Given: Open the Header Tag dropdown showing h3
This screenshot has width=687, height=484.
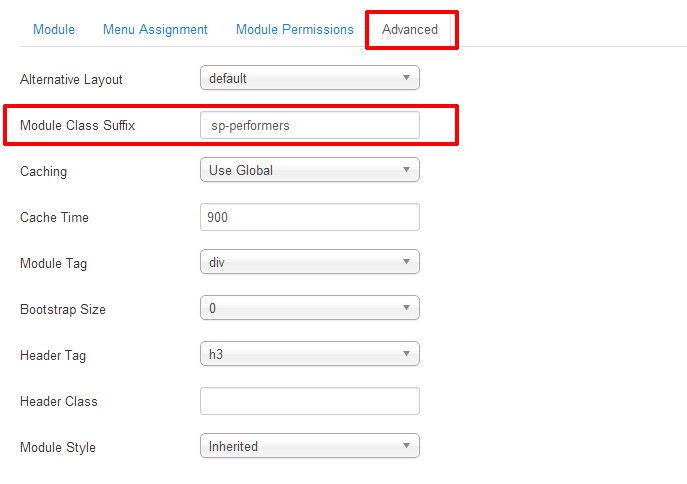Looking at the screenshot, I should click(310, 355).
